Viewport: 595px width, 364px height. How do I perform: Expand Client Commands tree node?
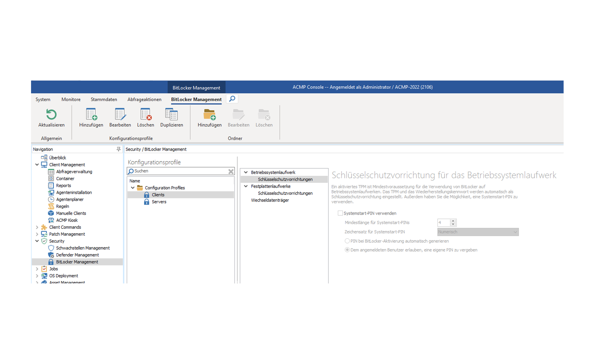coord(37,227)
